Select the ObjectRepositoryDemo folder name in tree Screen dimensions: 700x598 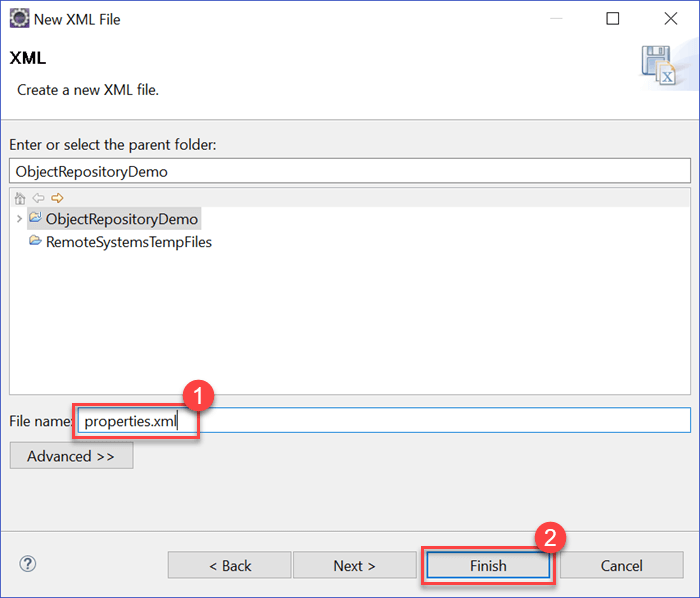coord(122,218)
